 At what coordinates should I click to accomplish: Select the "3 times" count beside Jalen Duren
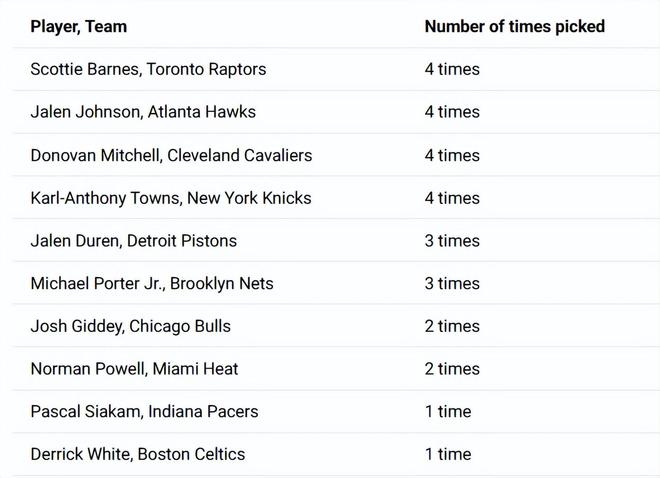coord(452,241)
